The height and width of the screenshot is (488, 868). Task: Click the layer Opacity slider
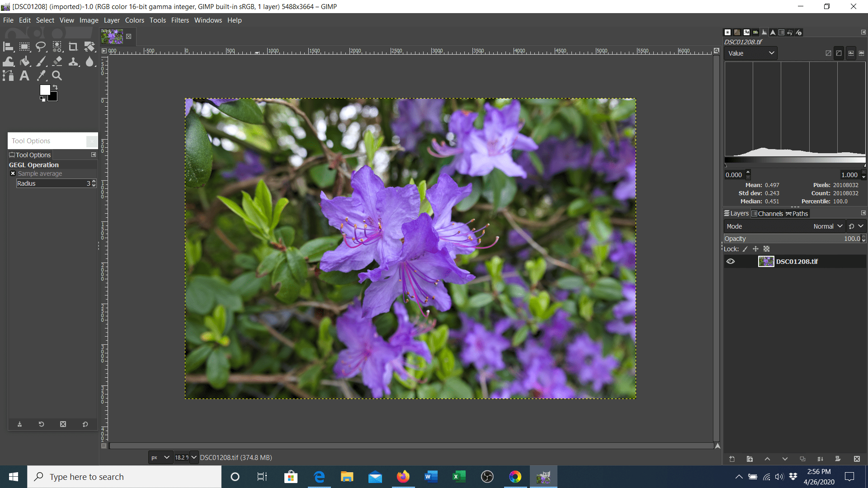(x=793, y=239)
